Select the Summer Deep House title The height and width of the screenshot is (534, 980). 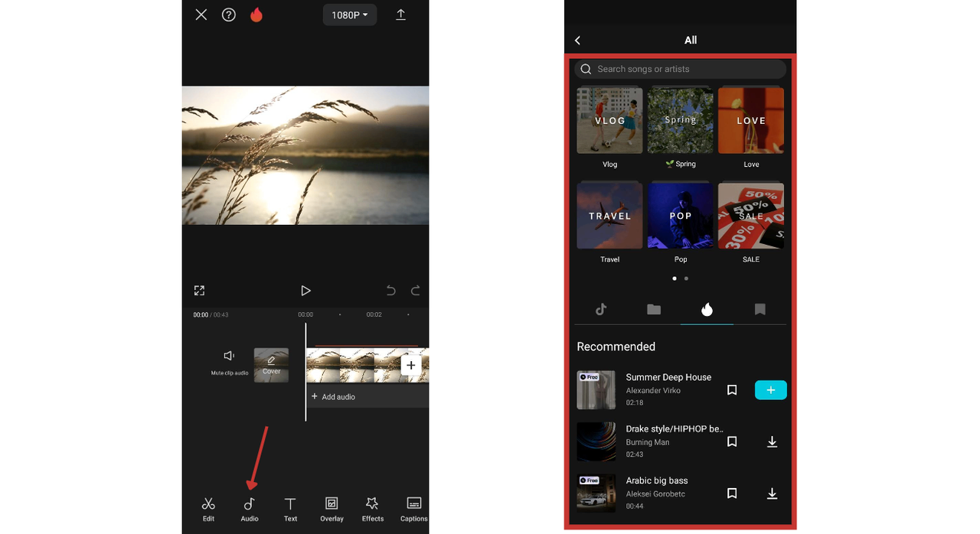coord(668,377)
